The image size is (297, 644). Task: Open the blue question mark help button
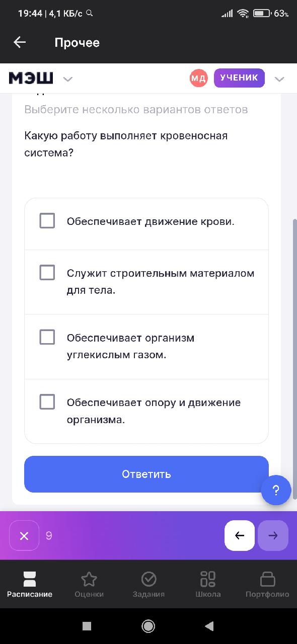(x=276, y=490)
